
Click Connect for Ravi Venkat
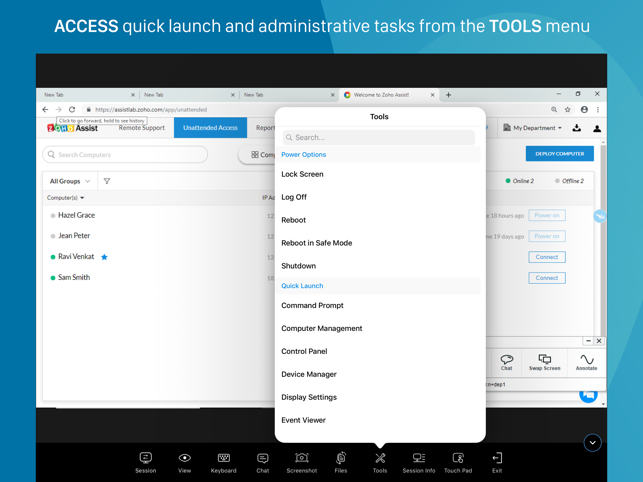(547, 257)
